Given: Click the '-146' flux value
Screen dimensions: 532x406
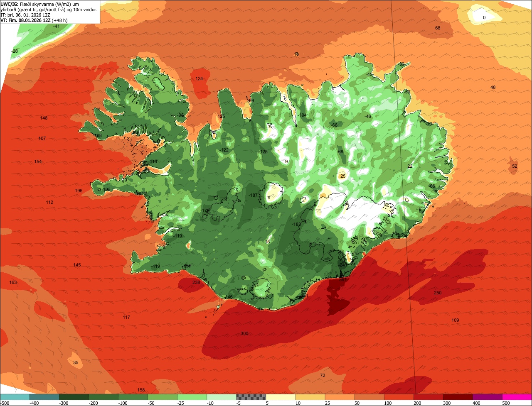Looking at the screenshot, I should 228,297.
